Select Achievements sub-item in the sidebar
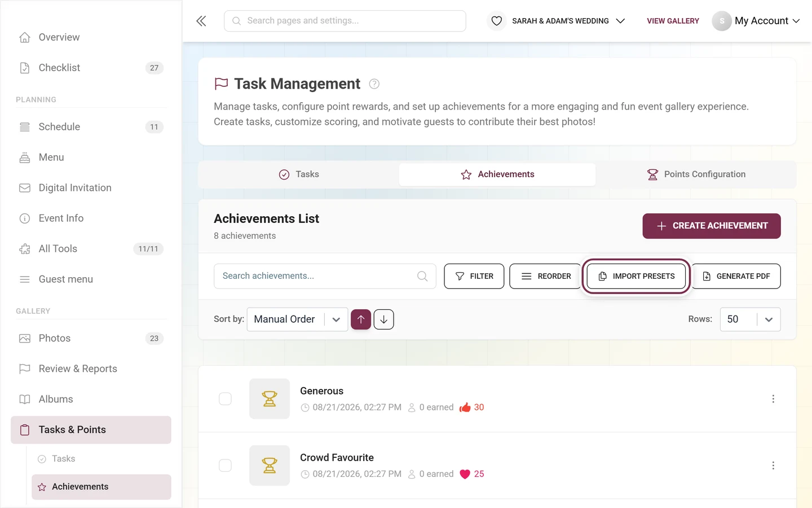812x508 pixels. pos(101,487)
